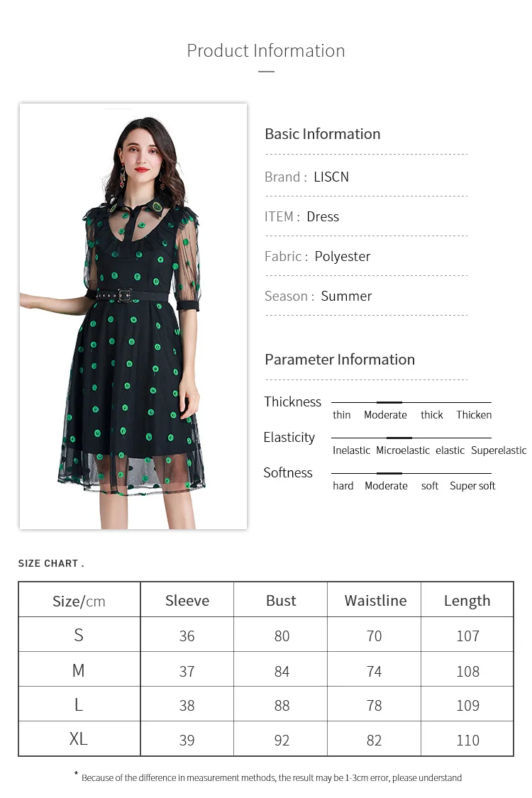Select the Thickness slider Moderate marker
The width and height of the screenshot is (532, 798).
(389, 403)
